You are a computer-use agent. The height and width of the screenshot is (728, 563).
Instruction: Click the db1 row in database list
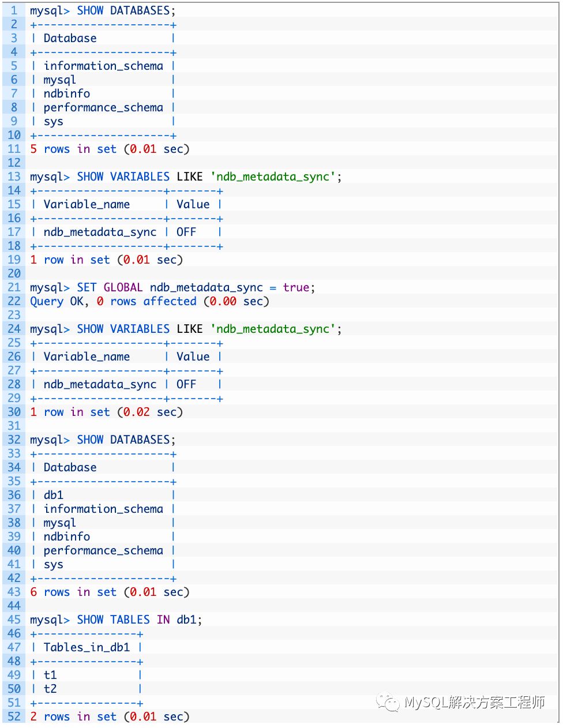[53, 495]
